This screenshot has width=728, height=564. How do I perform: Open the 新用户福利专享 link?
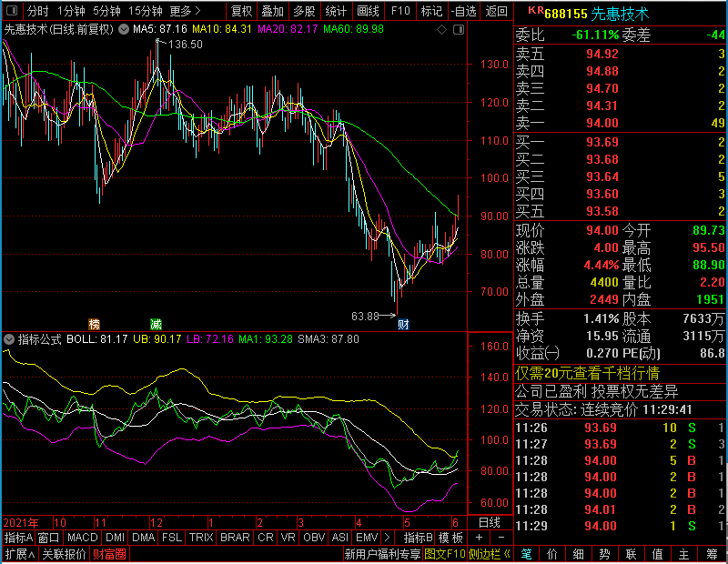pyautogui.click(x=382, y=554)
